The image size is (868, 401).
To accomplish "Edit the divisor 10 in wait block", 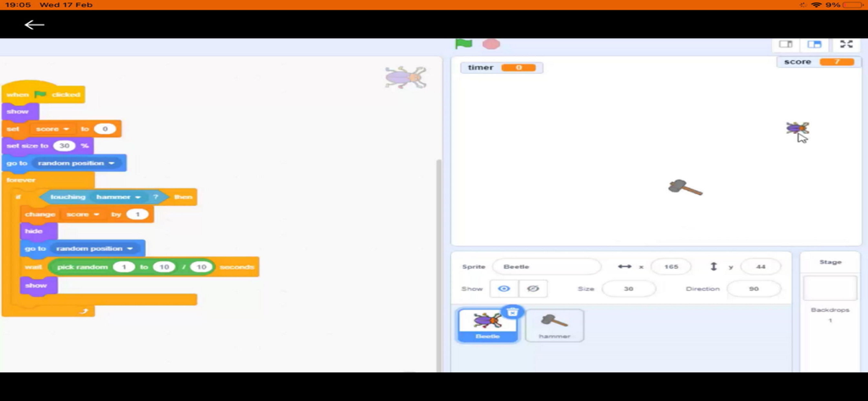I will pyautogui.click(x=202, y=267).
